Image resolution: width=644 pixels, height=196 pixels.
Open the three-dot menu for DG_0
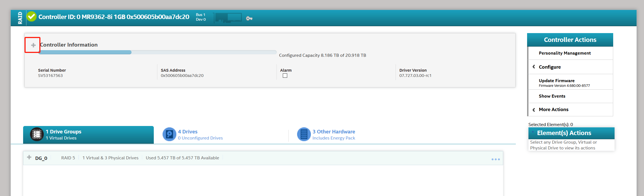(x=495, y=159)
